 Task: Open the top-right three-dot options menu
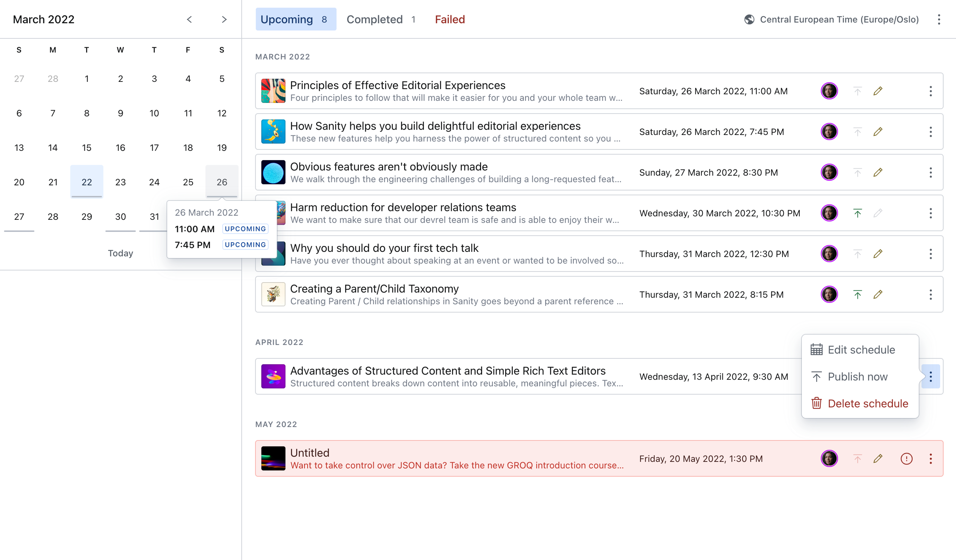[x=939, y=19]
